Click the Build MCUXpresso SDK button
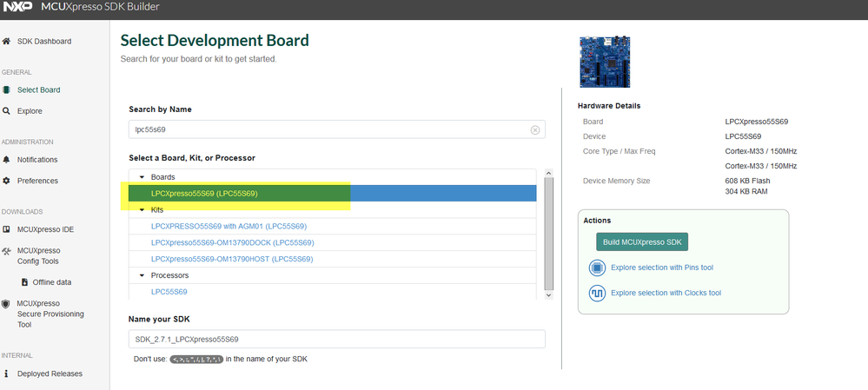This screenshot has width=868, height=390. pyautogui.click(x=642, y=241)
